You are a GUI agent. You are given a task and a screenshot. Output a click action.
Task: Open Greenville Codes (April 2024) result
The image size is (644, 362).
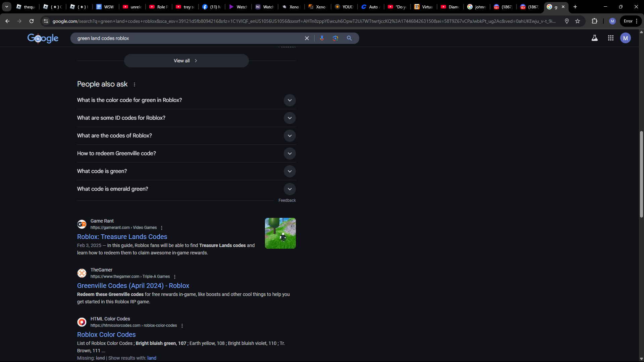point(133,286)
